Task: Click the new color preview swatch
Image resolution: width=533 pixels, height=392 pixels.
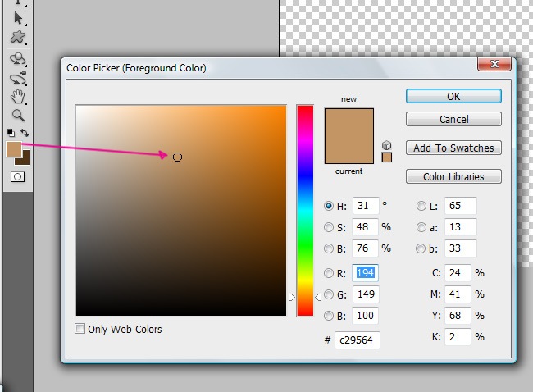Action: [349, 122]
